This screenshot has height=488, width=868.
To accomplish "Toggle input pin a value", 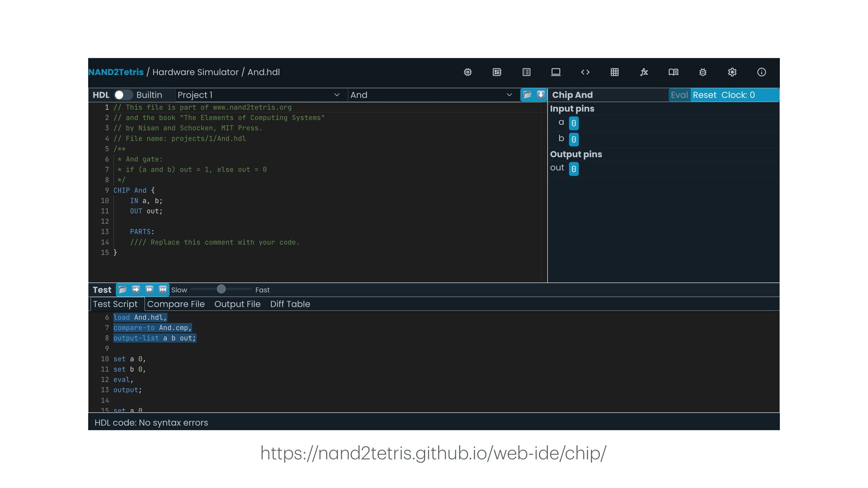I will (x=573, y=123).
